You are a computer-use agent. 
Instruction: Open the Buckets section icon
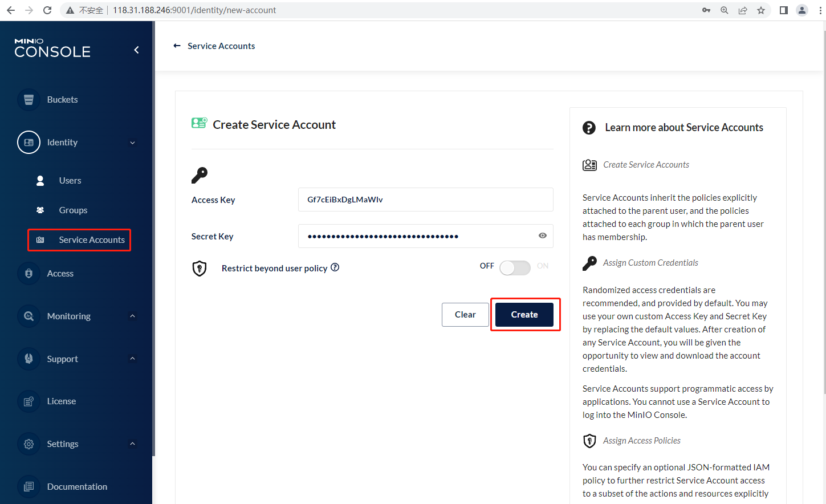(x=29, y=99)
